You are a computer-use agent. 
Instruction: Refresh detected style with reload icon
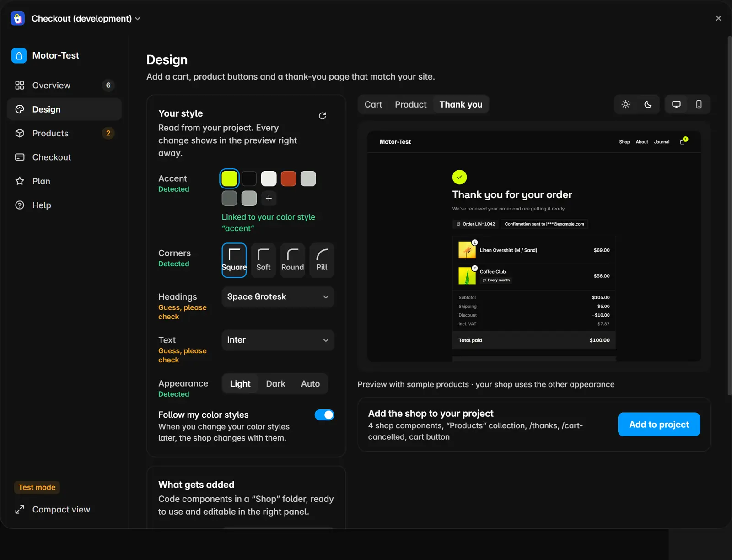point(323,116)
